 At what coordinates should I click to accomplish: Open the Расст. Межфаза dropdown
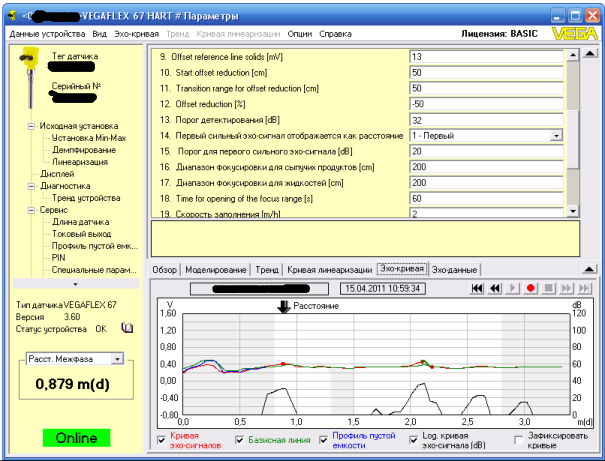coord(117,359)
